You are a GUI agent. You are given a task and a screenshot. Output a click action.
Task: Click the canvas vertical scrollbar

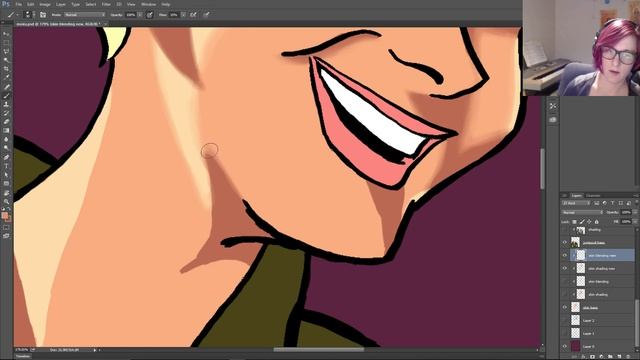tap(542, 169)
